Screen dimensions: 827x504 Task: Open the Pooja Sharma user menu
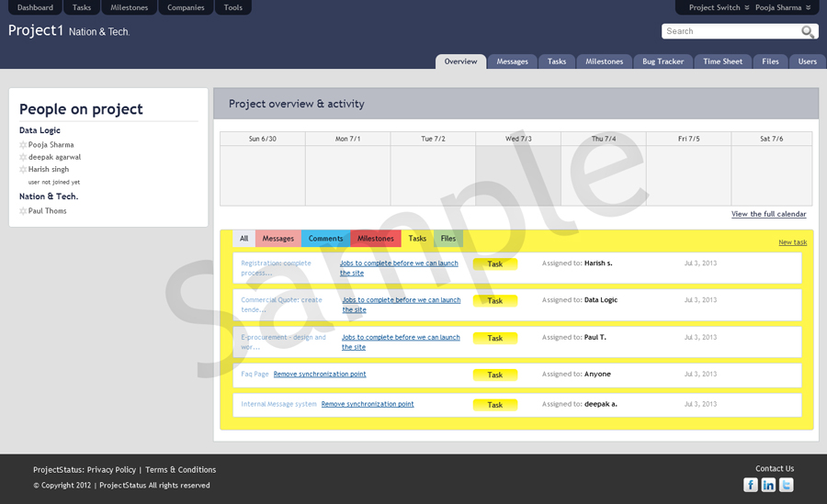pos(783,7)
